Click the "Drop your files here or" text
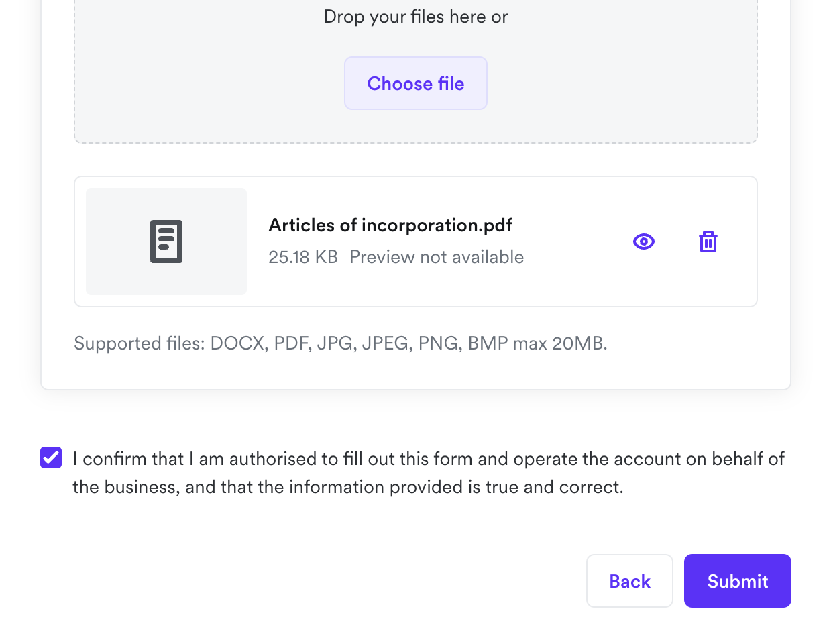 416,17
